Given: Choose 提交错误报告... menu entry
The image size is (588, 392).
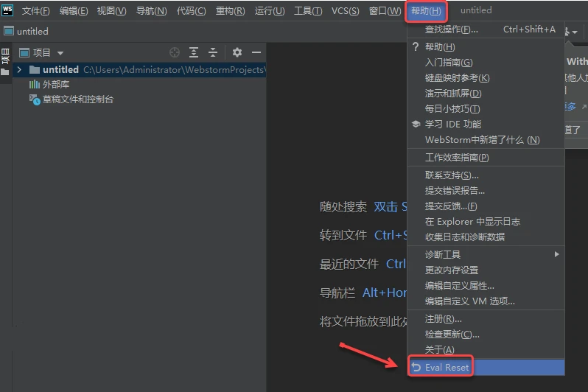Looking at the screenshot, I should click(486, 191).
